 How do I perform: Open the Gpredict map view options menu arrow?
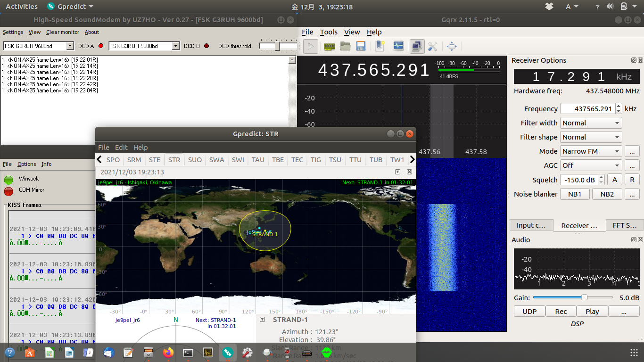coord(397,172)
